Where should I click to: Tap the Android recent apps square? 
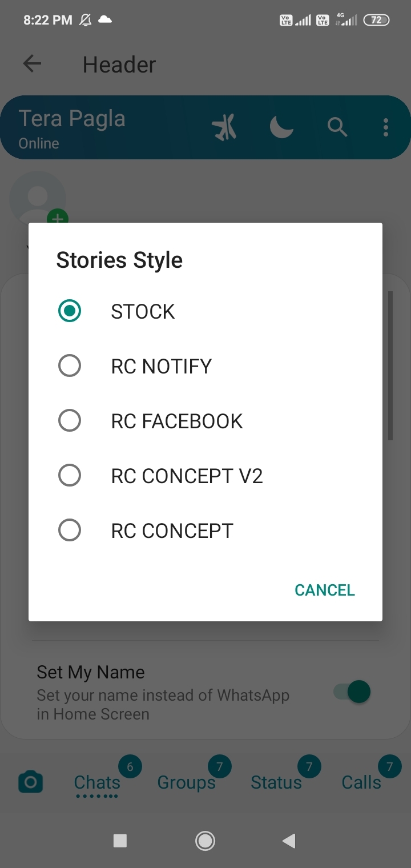[120, 841]
